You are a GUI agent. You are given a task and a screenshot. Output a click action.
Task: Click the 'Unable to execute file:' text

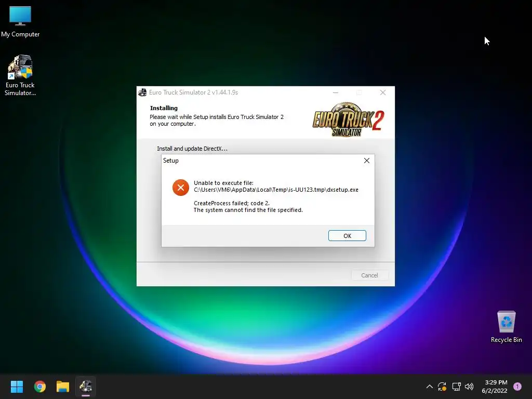pyautogui.click(x=223, y=183)
